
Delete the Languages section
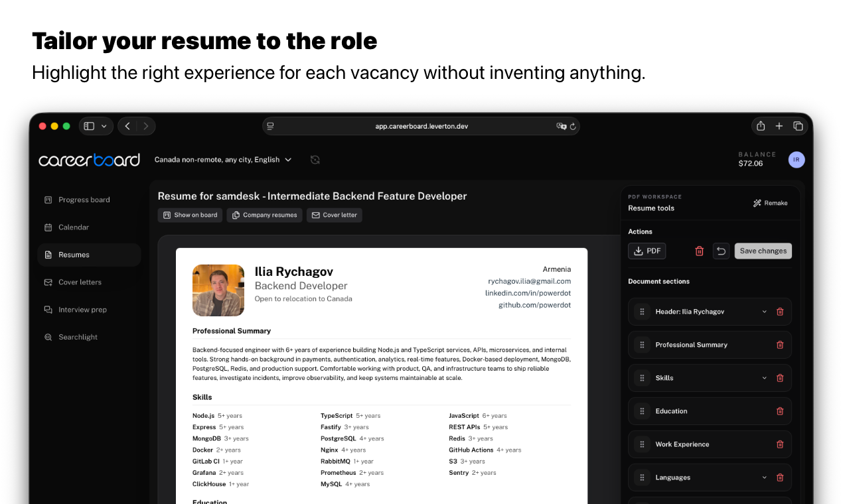(780, 477)
